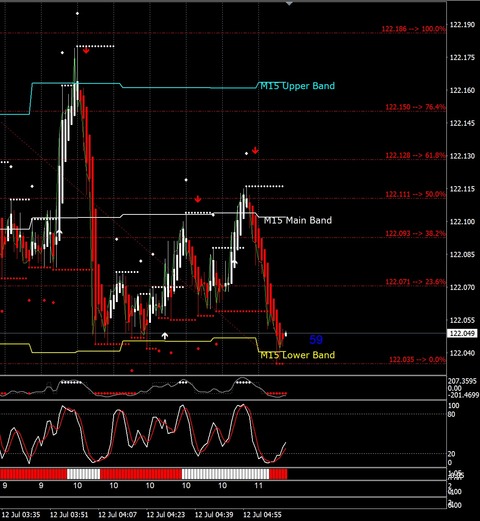The width and height of the screenshot is (480, 521).
Task: Click the M15 Main Band label
Action: [x=298, y=220]
